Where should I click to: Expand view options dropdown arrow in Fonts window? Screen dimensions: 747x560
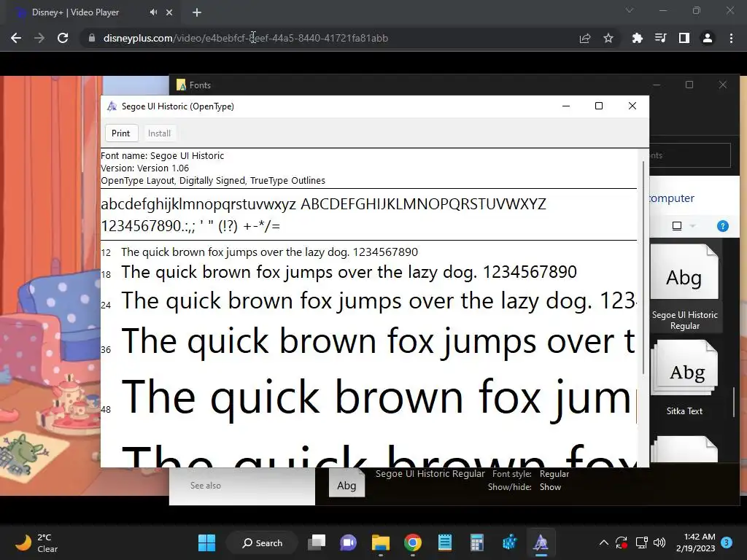pyautogui.click(x=693, y=226)
